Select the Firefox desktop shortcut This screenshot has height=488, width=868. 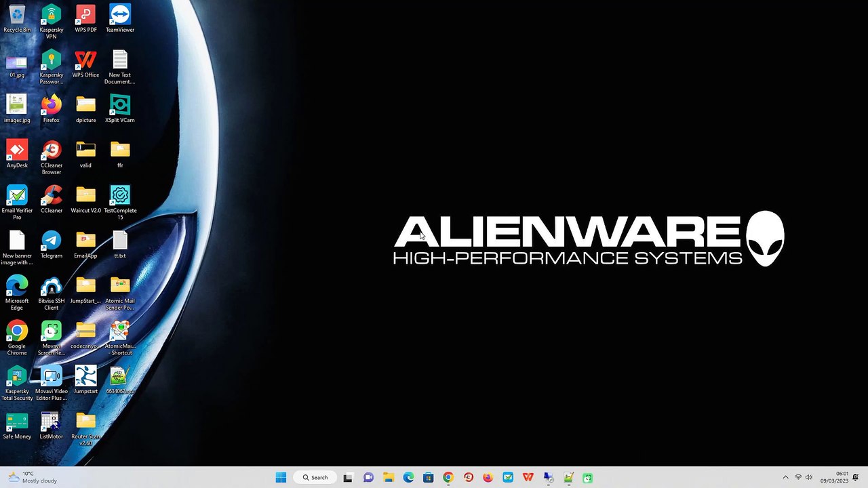(52, 108)
